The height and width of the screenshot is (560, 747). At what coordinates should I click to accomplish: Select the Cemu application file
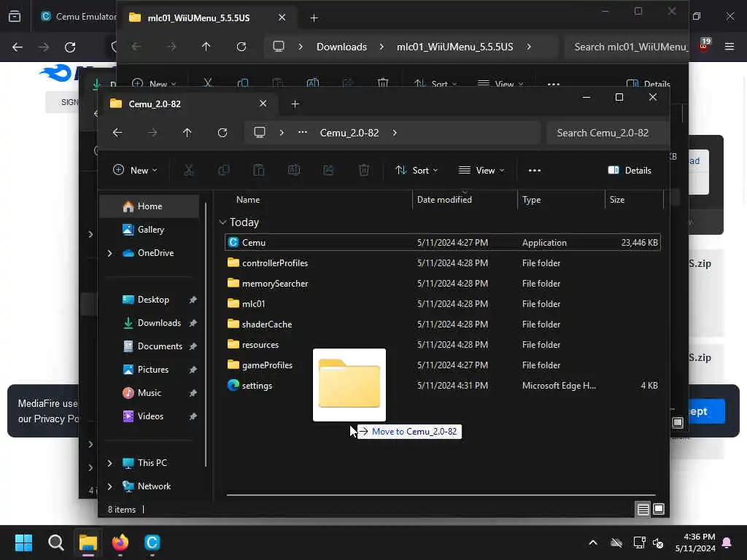coord(443,242)
